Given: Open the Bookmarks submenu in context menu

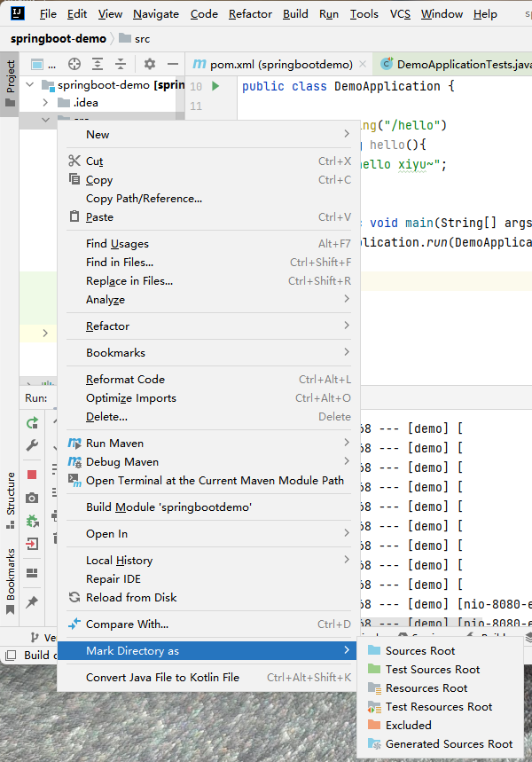Looking at the screenshot, I should click(x=208, y=353).
